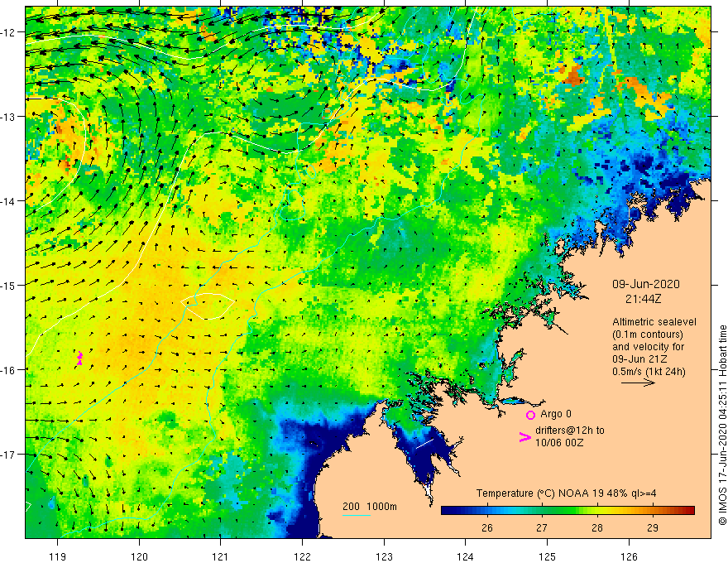Click longitude axis label 125
Image resolution: width=728 pixels, height=563 pixels.
(x=548, y=556)
